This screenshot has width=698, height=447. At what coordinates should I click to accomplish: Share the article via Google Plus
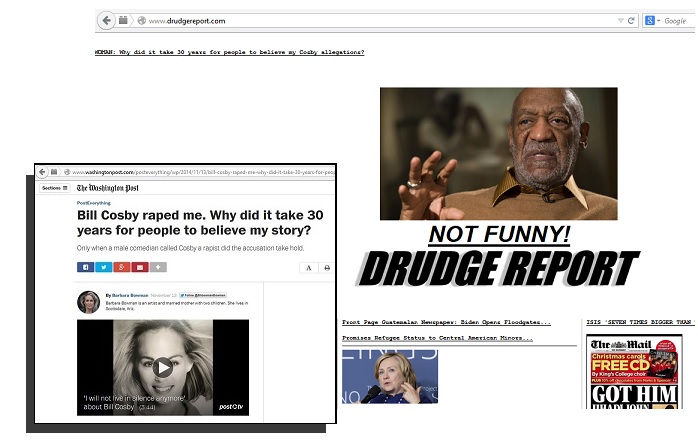pos(121,267)
